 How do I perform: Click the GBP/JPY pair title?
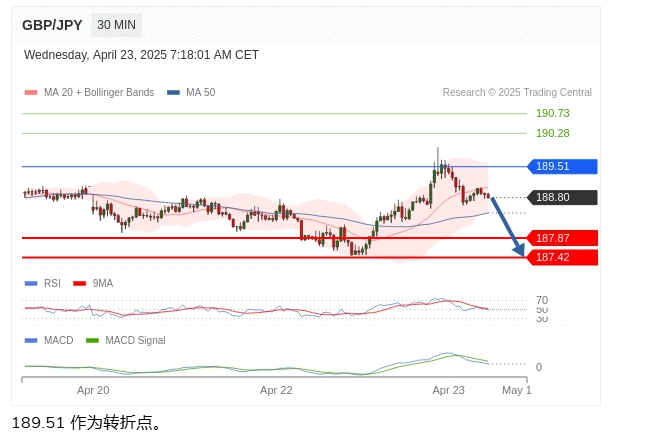pyautogui.click(x=52, y=25)
